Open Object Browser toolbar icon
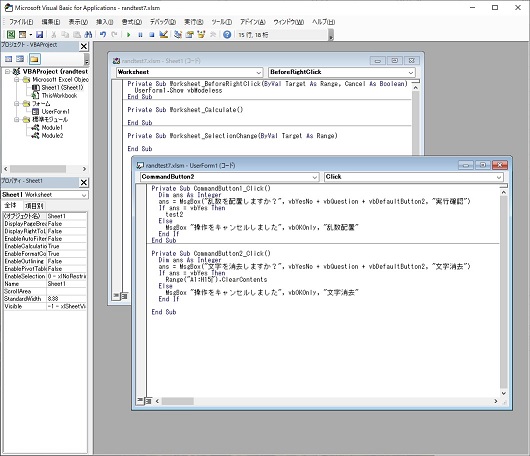530x456 pixels. pos(201,34)
